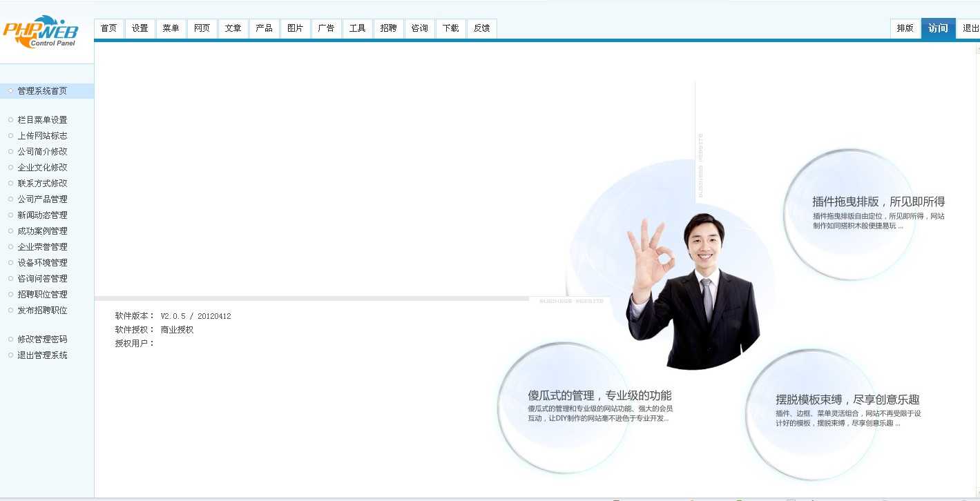Open the 设置 settings menu
980x501 pixels.
[x=140, y=28]
